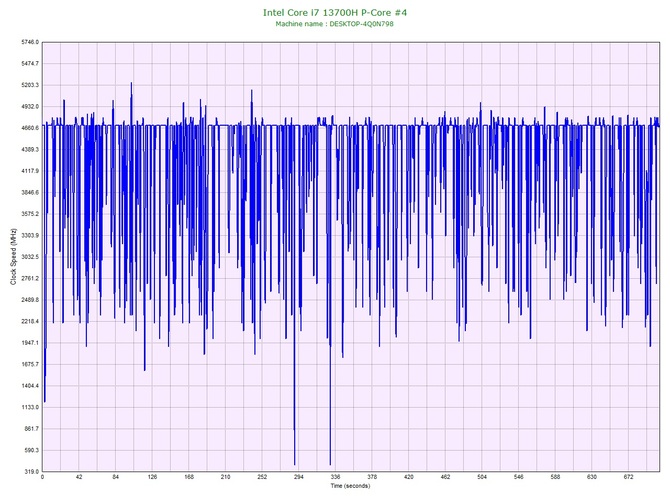Viewport: 670px width, 503px height.
Task: Click the y-axis value 1404.4
Action: click(x=29, y=386)
